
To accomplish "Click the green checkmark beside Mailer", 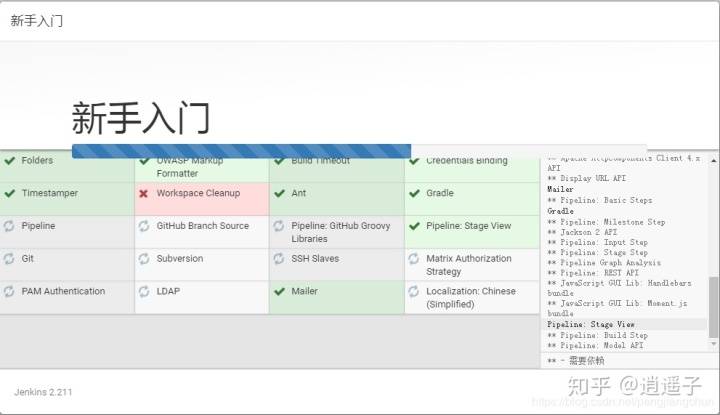I will (x=279, y=292).
